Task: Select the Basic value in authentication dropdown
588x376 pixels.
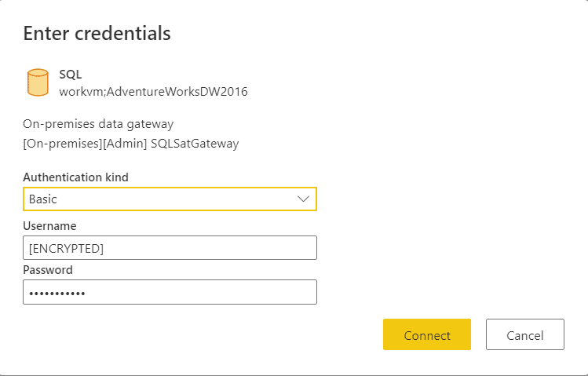Action: pos(42,199)
